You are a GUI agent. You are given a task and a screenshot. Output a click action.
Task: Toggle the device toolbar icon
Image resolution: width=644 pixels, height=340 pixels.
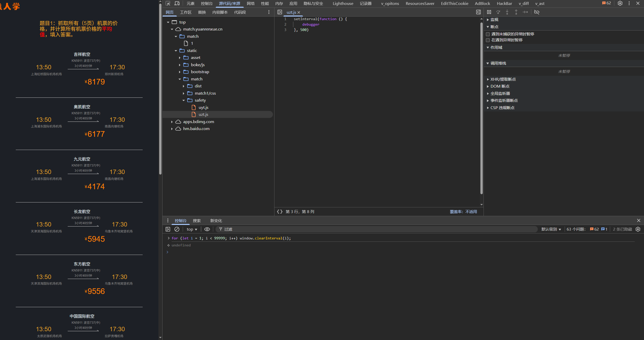pos(177,3)
